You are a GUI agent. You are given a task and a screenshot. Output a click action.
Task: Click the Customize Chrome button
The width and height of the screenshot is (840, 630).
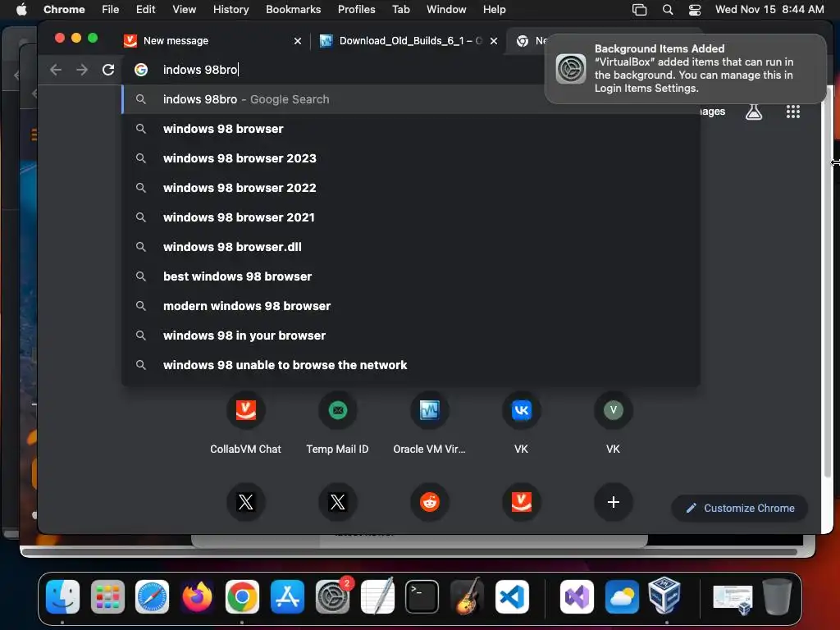pyautogui.click(x=740, y=508)
